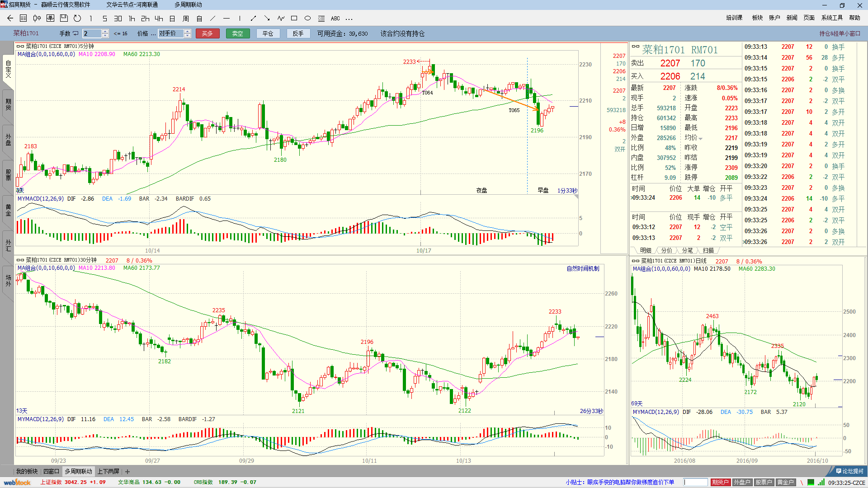Click the refresh circular arrow icon
Viewport: 868px width, 488px height.
(77, 19)
